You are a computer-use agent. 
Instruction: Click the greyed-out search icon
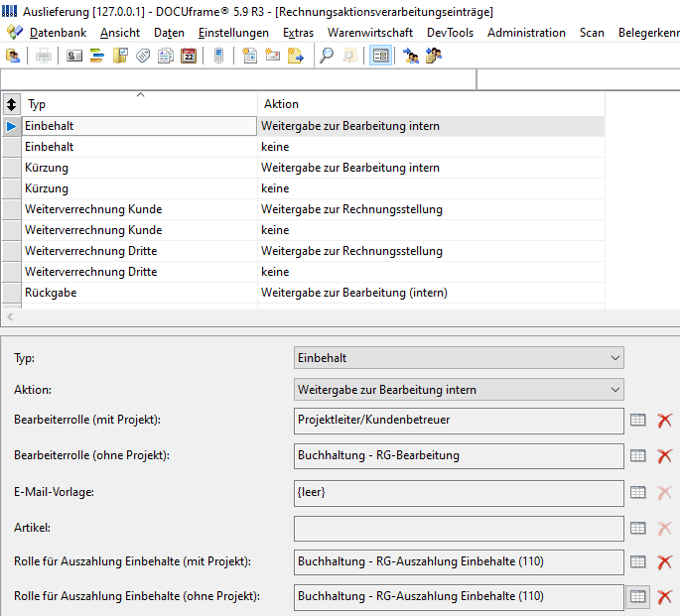point(349,56)
